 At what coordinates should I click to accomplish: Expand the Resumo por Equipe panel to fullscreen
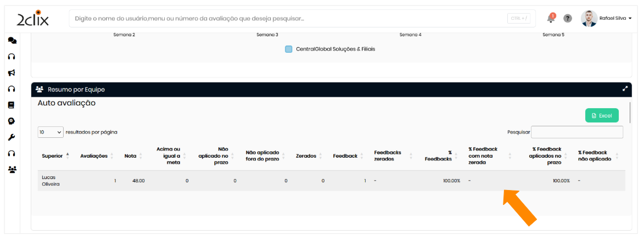(625, 89)
